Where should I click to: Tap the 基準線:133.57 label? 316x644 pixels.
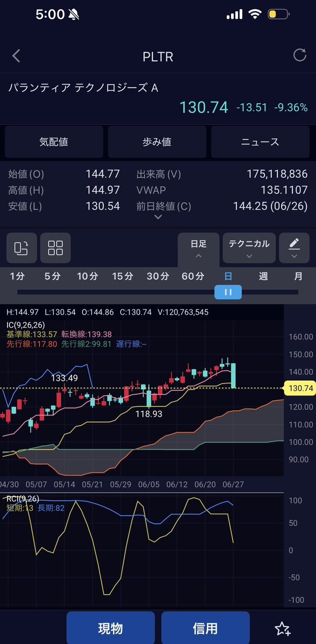point(32,335)
